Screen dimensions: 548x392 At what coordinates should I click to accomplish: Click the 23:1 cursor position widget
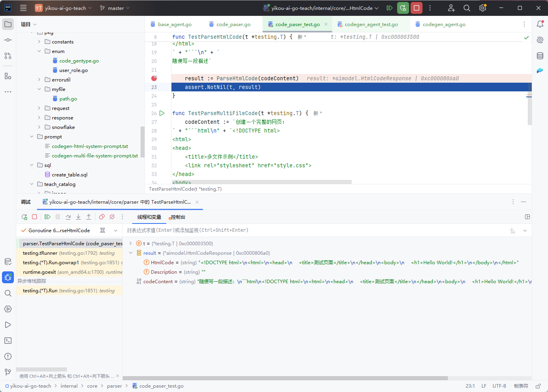[470, 386]
